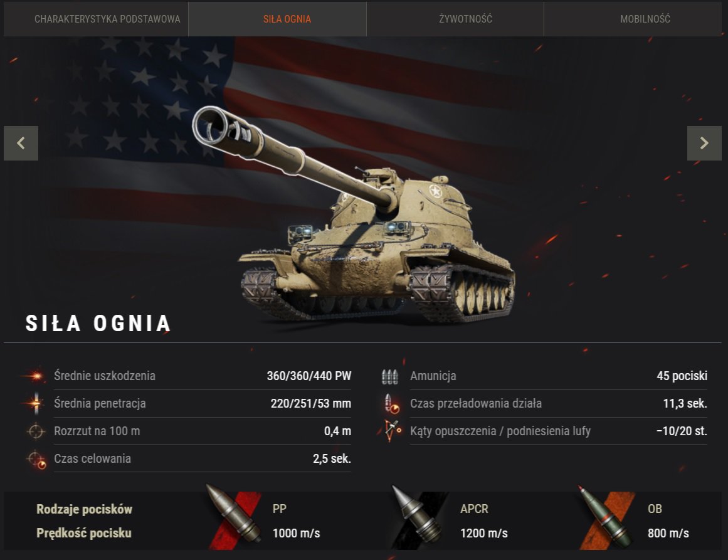The image size is (728, 560).
Task: Go to previous slide with left arrow
Action: click(x=21, y=143)
